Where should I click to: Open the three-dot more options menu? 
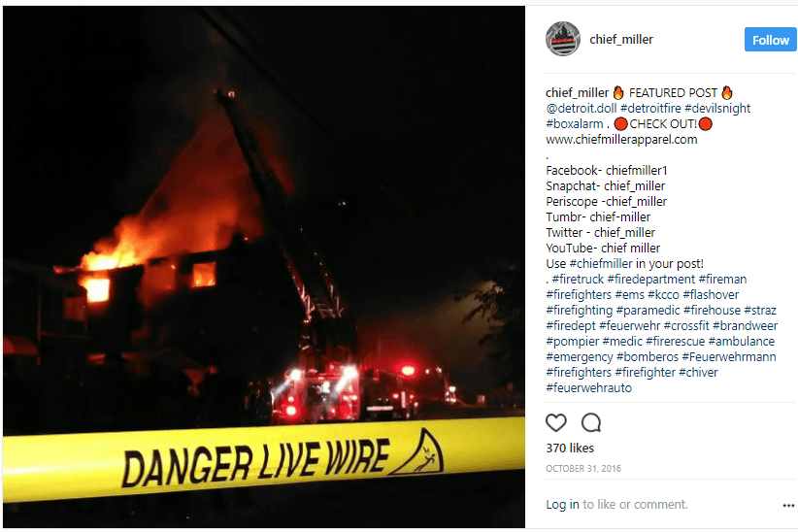pos(788,505)
